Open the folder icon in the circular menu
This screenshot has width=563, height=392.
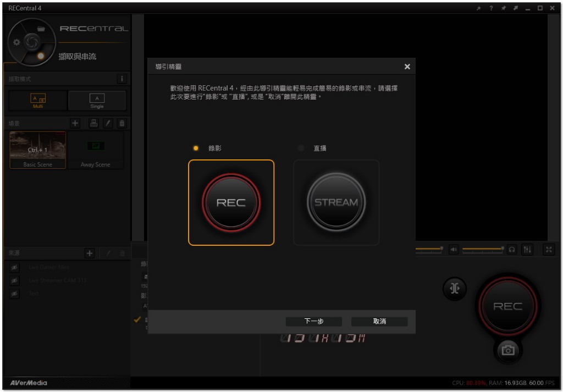(x=41, y=29)
